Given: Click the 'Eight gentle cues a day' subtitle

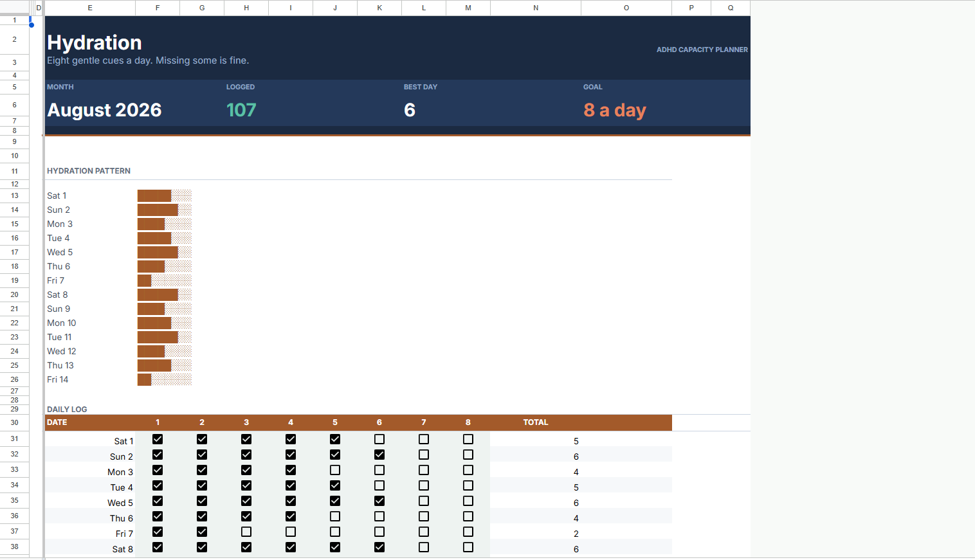Looking at the screenshot, I should [x=148, y=60].
